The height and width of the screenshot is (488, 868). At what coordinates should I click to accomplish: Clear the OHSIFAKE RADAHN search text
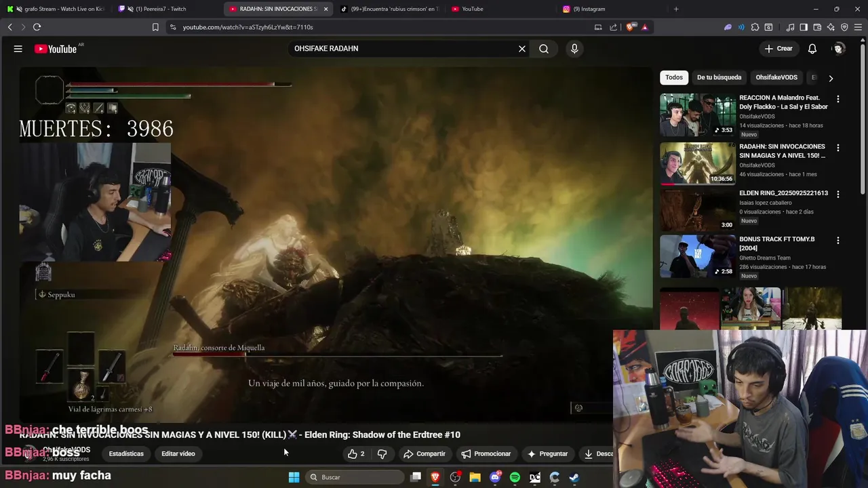point(522,49)
